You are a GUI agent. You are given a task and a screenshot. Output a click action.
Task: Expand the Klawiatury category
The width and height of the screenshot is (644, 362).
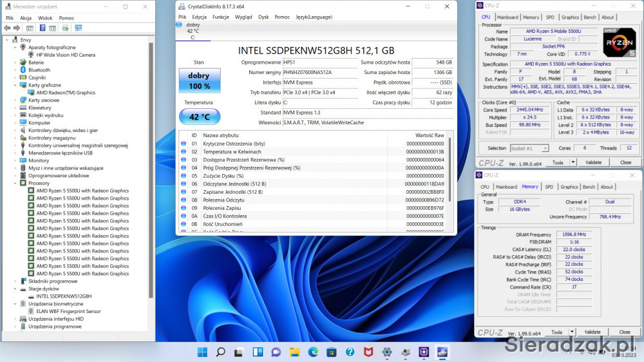click(15, 108)
